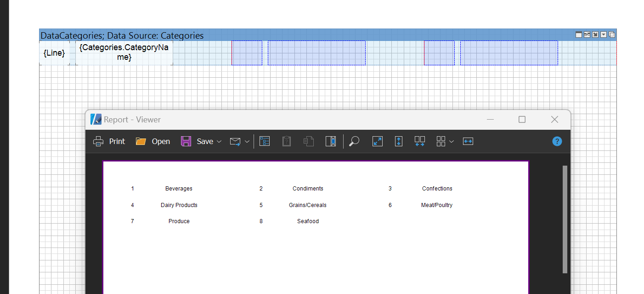Viewport: 644px width, 294px height.
Task: Click 'Condiments' in the report preview
Action: 308,189
